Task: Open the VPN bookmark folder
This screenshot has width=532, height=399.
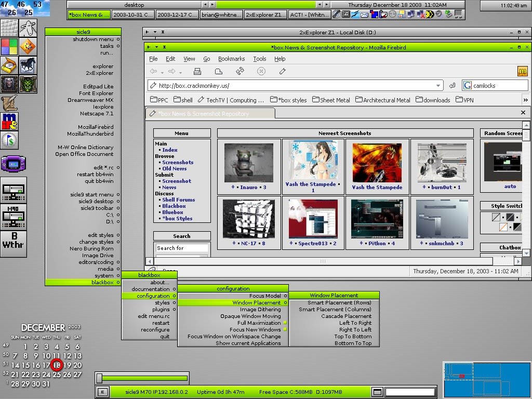Action: [464, 100]
